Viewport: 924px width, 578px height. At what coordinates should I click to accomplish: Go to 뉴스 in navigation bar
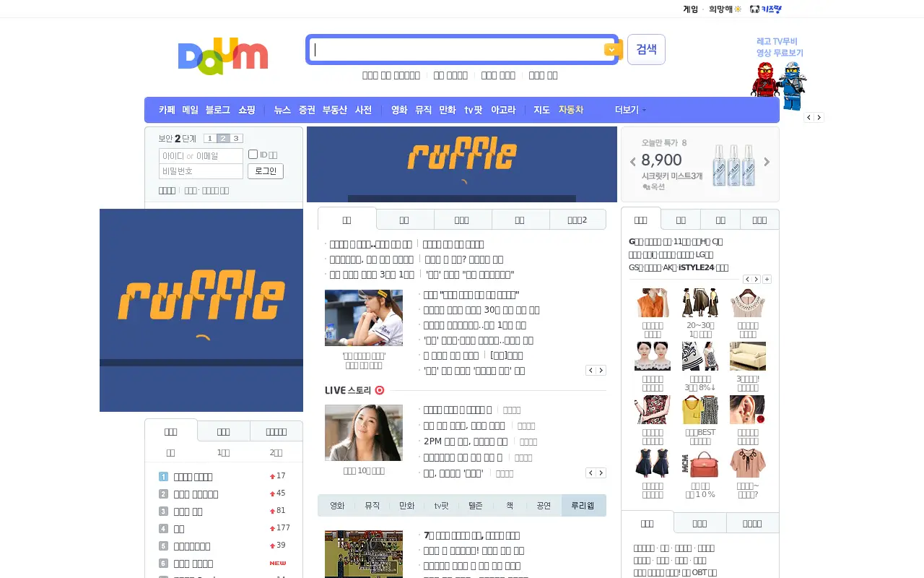tap(282, 110)
